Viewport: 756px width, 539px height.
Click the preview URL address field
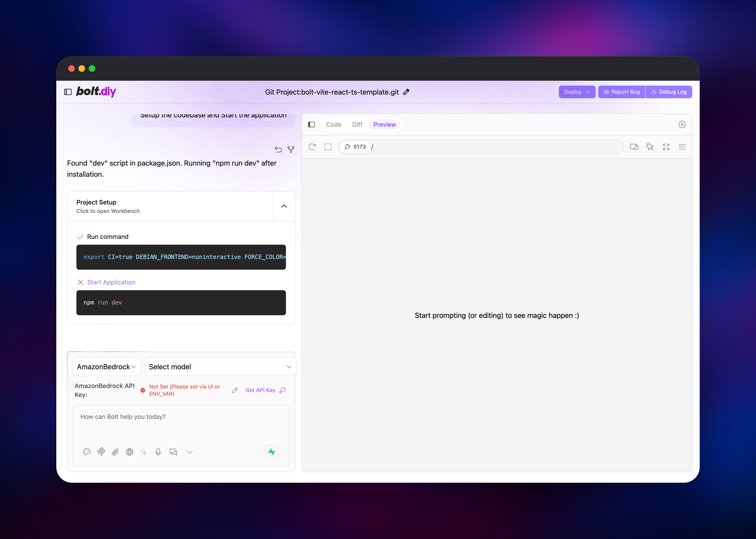pyautogui.click(x=495, y=147)
